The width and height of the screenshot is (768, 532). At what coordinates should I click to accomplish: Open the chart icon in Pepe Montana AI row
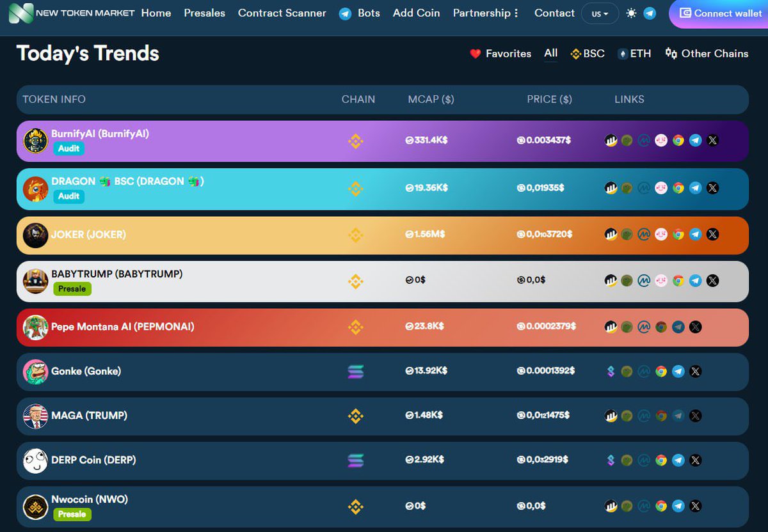611,327
